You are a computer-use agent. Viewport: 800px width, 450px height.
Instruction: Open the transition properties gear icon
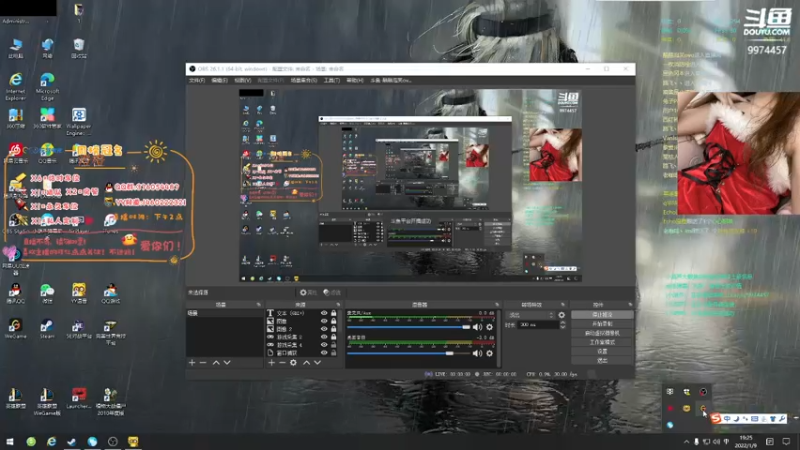tap(562, 315)
